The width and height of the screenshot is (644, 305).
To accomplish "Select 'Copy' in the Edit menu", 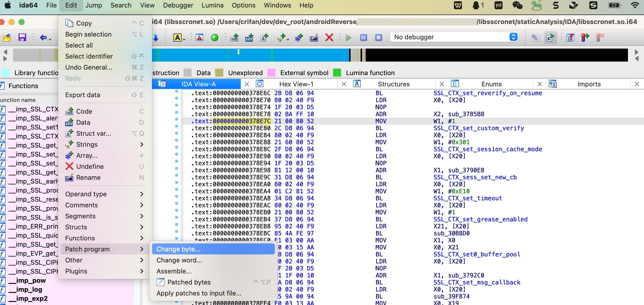I will point(105,23).
